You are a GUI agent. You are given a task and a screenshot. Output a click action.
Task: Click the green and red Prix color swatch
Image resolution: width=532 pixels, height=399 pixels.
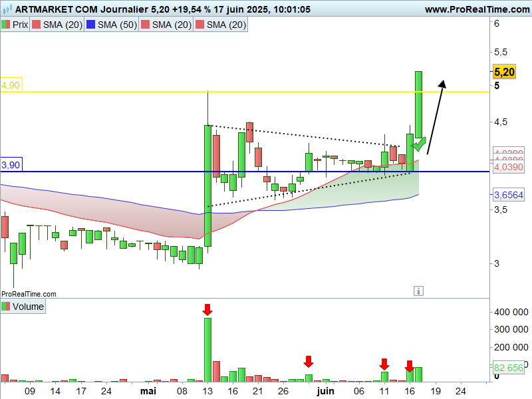click(x=6, y=25)
